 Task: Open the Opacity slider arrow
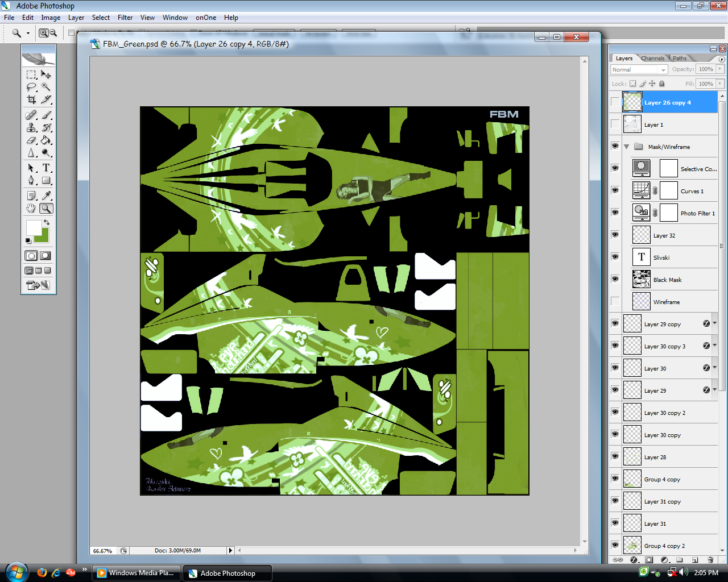pyautogui.click(x=720, y=69)
